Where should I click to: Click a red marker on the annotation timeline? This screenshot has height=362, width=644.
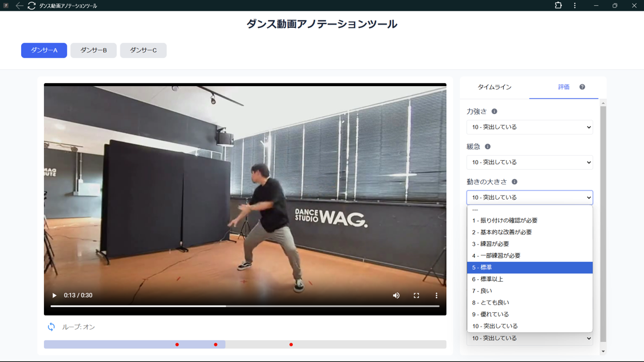[177, 344]
